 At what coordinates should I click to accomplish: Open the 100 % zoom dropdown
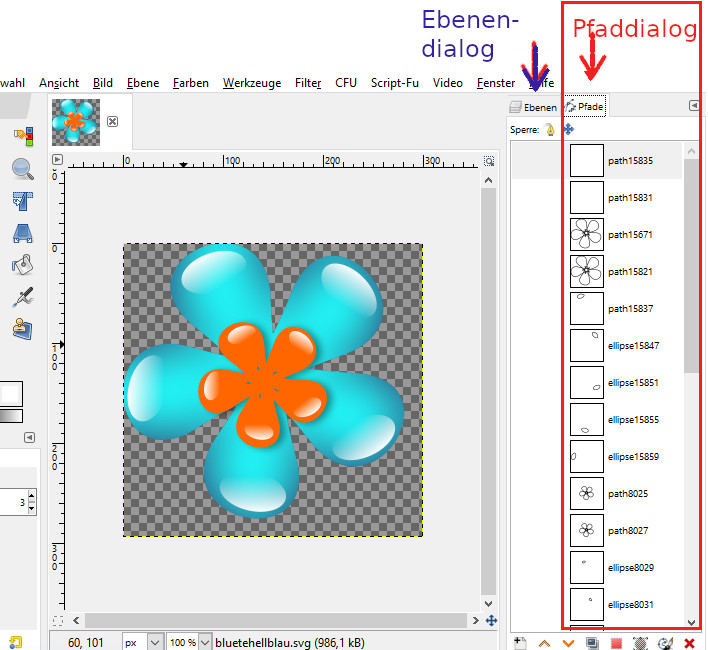pyautogui.click(x=205, y=642)
